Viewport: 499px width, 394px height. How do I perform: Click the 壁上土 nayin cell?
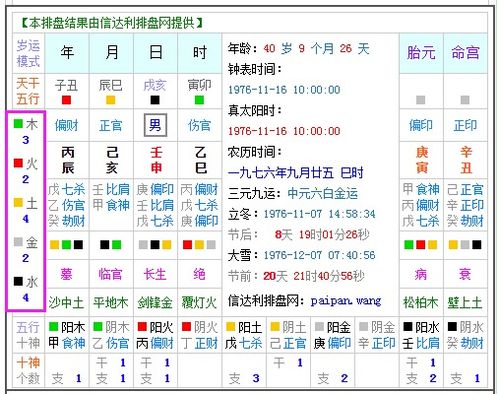[465, 303]
